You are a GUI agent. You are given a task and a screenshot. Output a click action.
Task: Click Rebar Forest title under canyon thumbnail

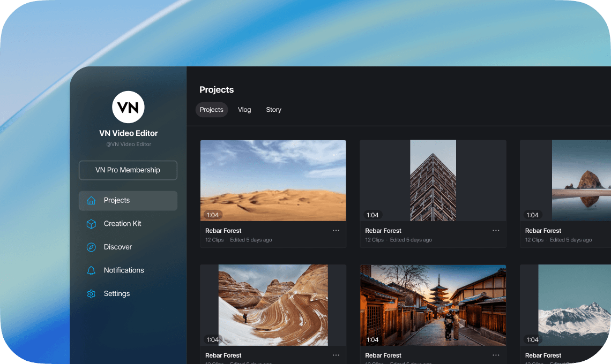tap(223, 355)
